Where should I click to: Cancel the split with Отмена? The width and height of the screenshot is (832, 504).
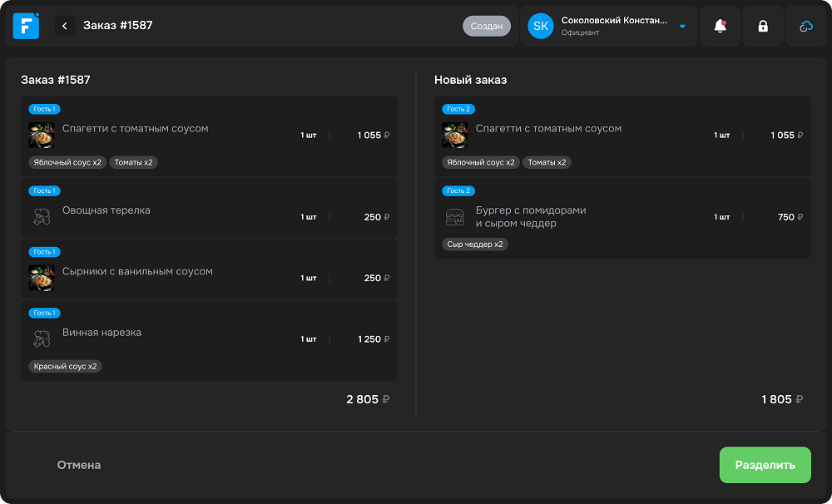(x=77, y=465)
